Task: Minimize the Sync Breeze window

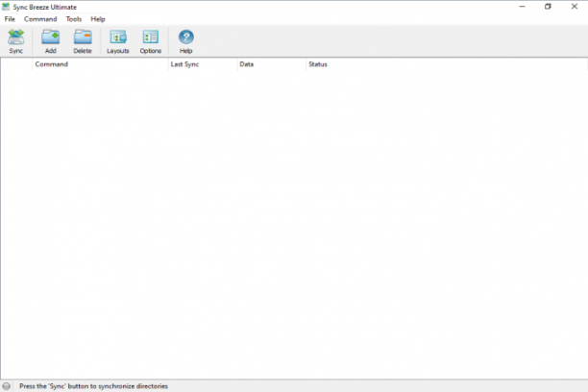Action: (522, 7)
